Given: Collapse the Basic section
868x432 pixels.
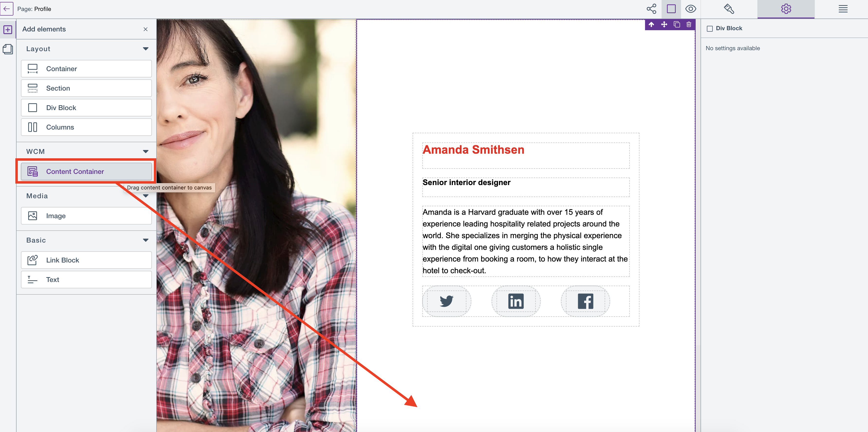Looking at the screenshot, I should click(146, 240).
